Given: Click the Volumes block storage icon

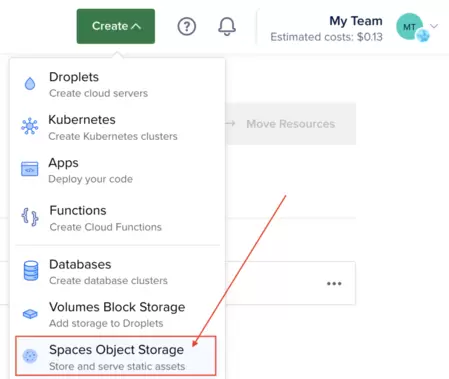Looking at the screenshot, I should 30,314.
